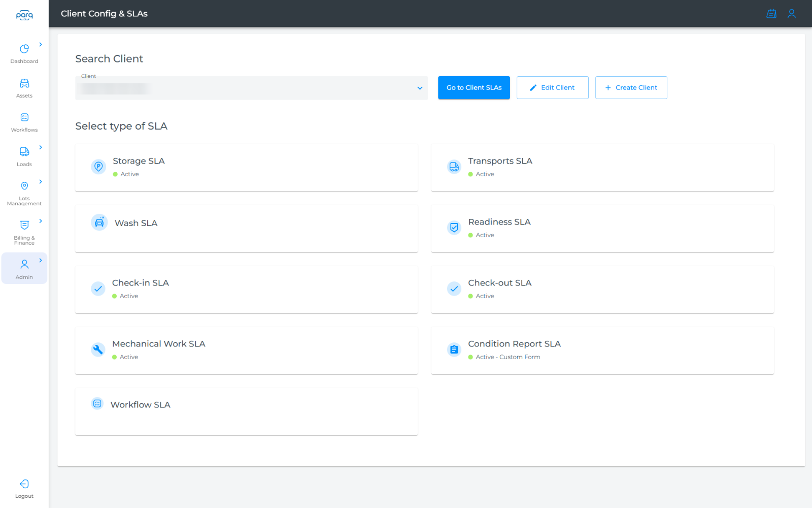Open the Transports SLA card title
The height and width of the screenshot is (508, 812).
[x=500, y=161]
